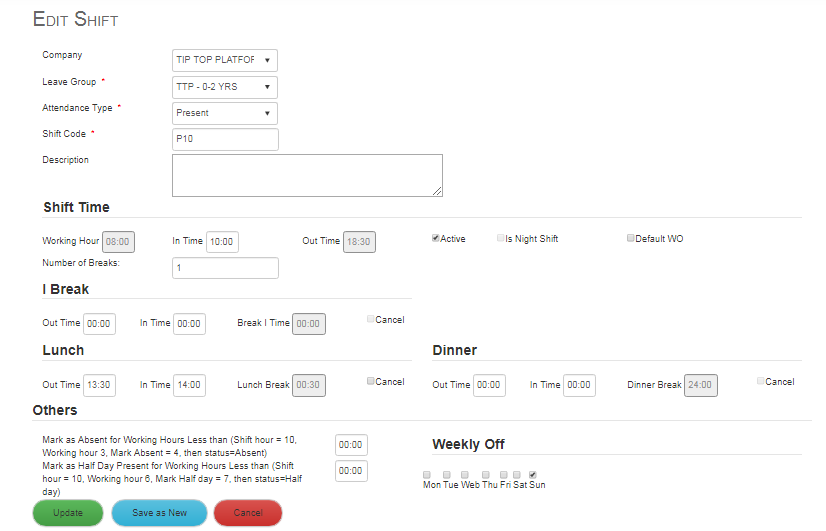This screenshot has width=826, height=531.
Task: Click the Dinner Break 24:00 field
Action: 701,385
